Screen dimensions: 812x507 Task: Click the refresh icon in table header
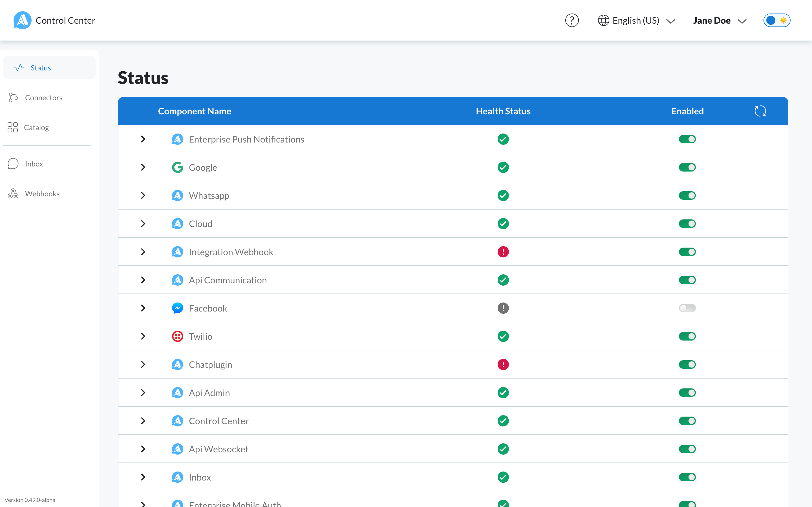coord(760,111)
